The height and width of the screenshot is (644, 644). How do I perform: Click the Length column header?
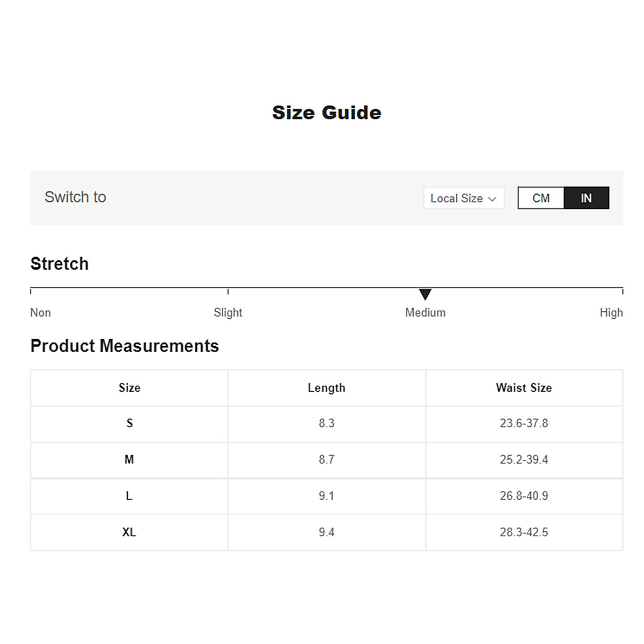[326, 388]
